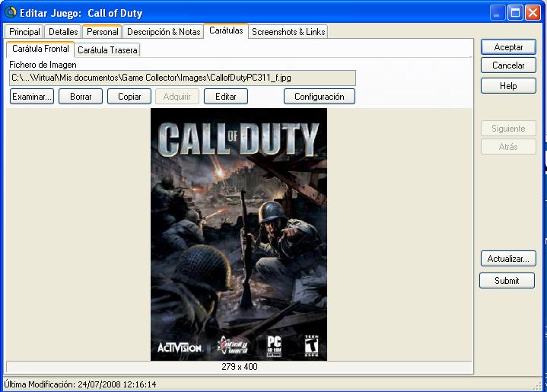This screenshot has width=547, height=392.
Task: Minimize the Editar Juego window
Action: point(498,13)
